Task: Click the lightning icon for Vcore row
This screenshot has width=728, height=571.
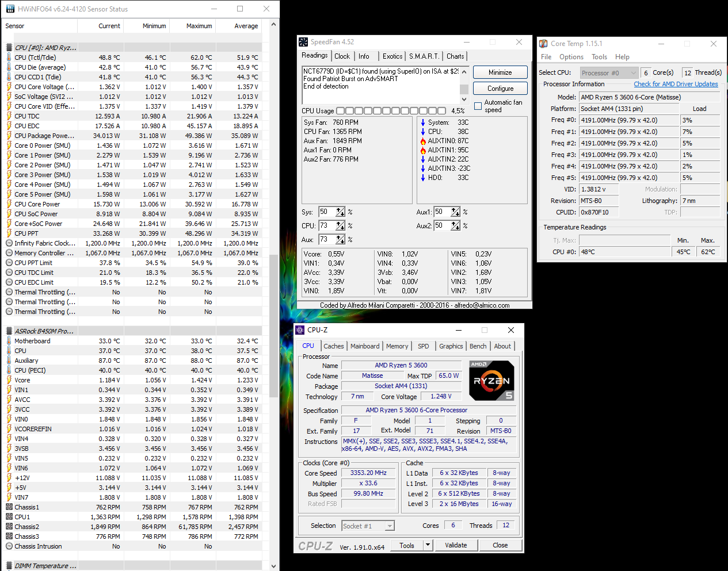Action: (9, 380)
